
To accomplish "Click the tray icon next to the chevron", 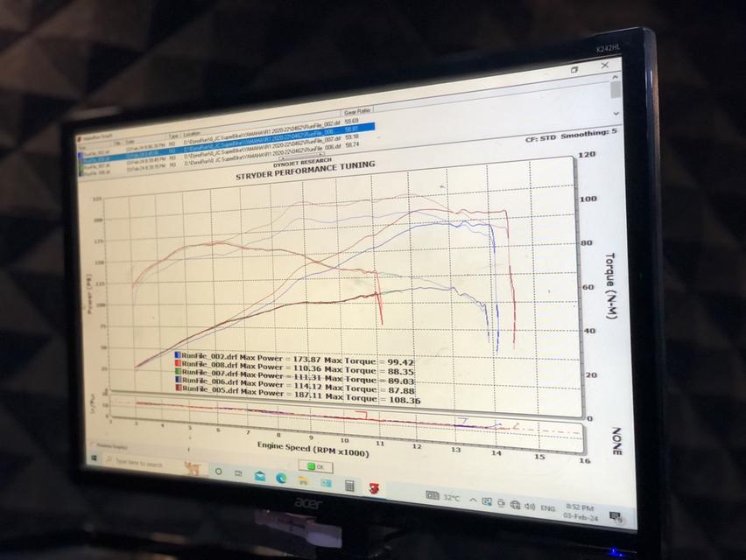I will point(487,501).
